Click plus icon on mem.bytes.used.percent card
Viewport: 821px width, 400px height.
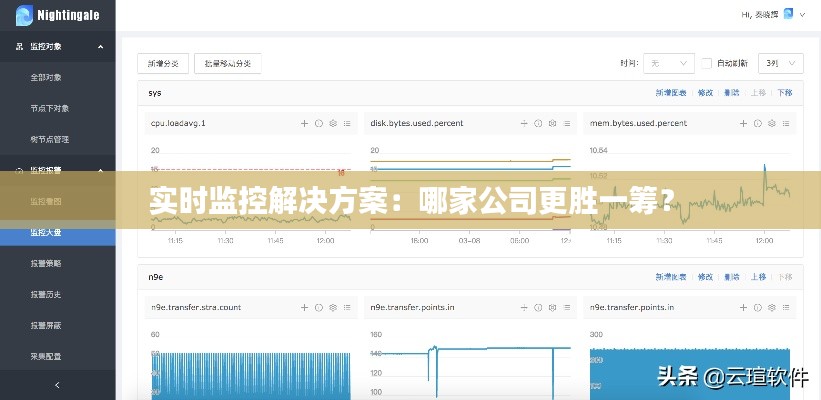[x=743, y=124]
